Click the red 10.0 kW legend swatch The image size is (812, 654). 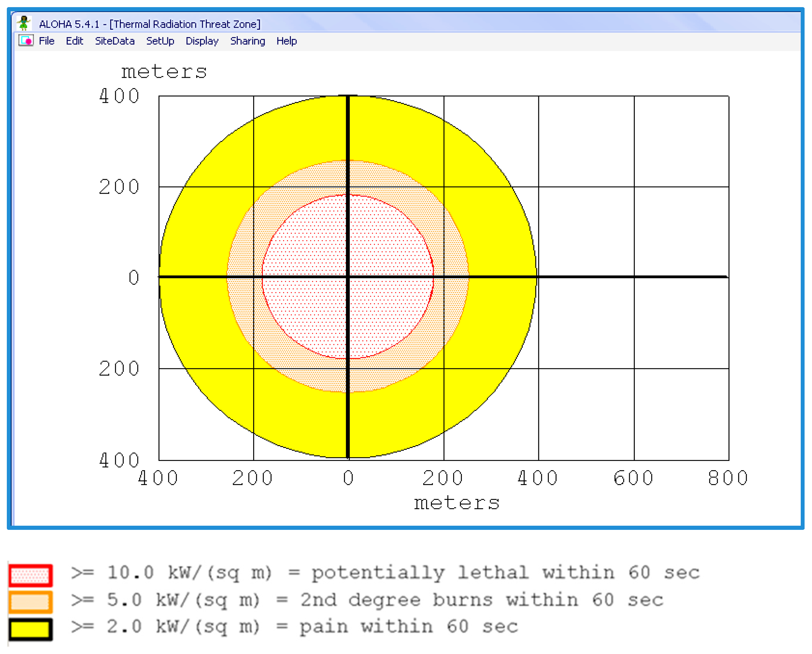pos(31,576)
